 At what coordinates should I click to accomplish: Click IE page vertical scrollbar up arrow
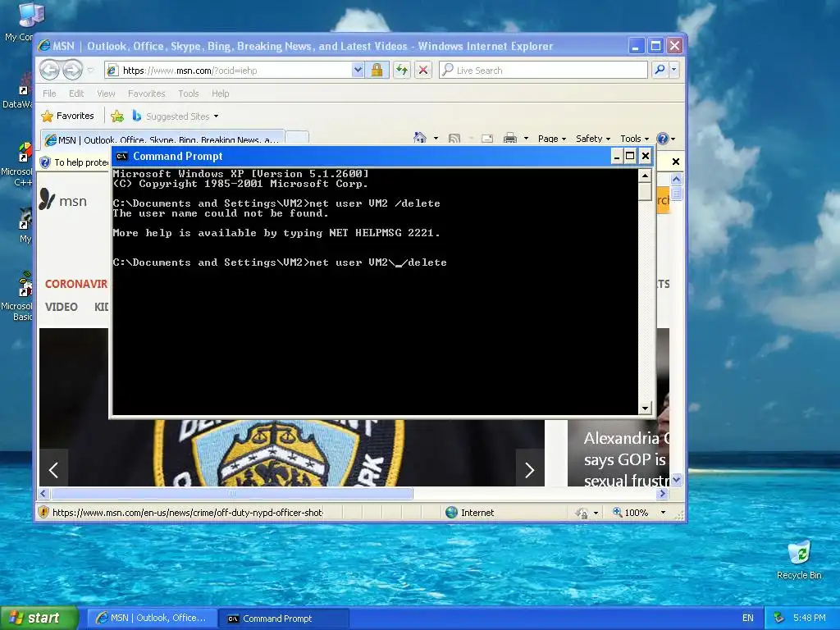[676, 179]
